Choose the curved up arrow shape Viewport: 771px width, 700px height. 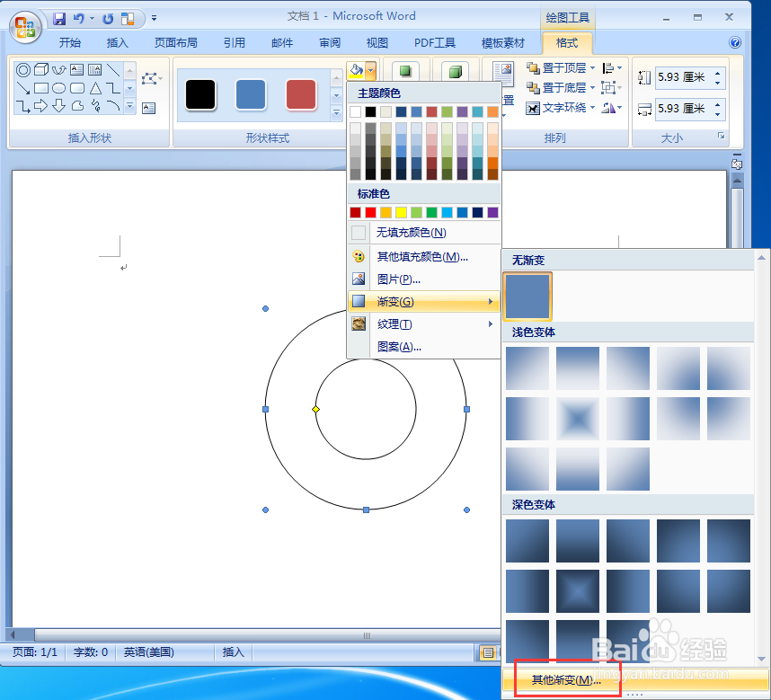point(59,70)
